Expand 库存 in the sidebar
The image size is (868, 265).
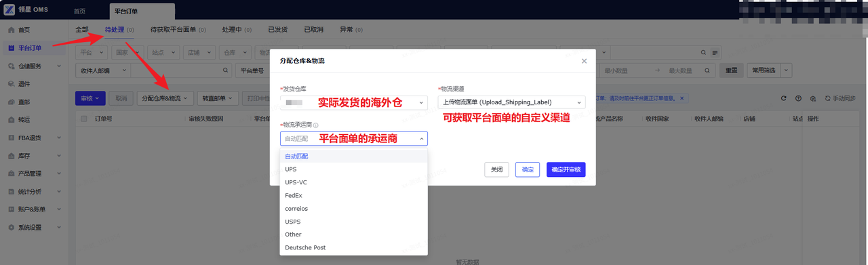60,156
